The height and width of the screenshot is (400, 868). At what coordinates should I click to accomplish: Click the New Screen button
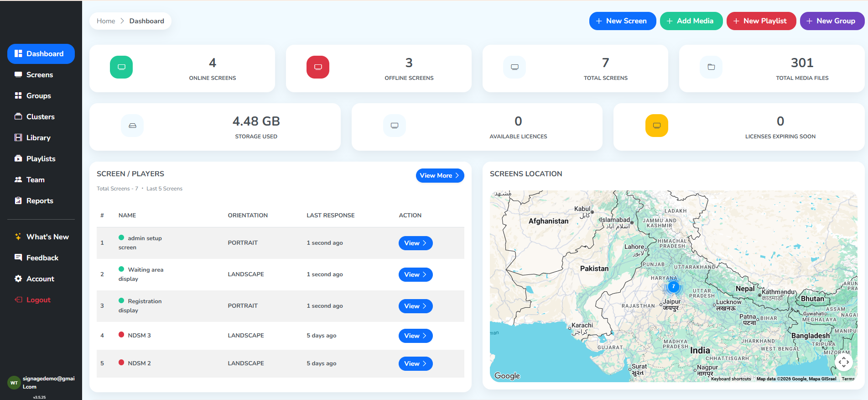623,21
